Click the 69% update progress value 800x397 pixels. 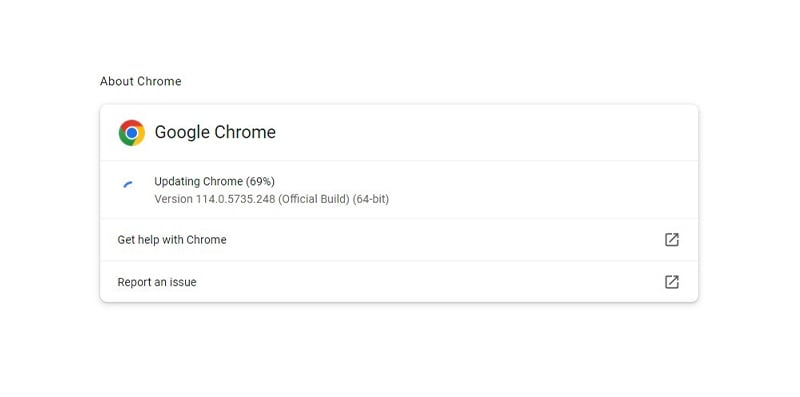260,182
